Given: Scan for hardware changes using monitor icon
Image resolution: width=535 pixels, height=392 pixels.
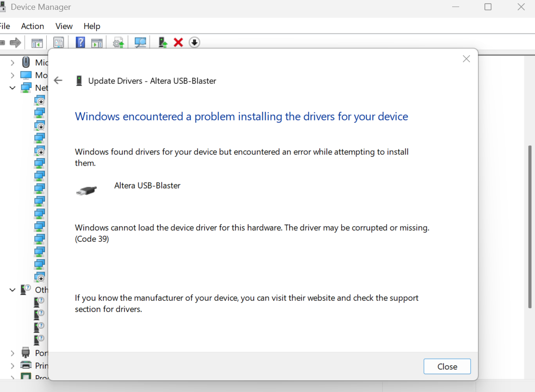Looking at the screenshot, I should pos(140,43).
